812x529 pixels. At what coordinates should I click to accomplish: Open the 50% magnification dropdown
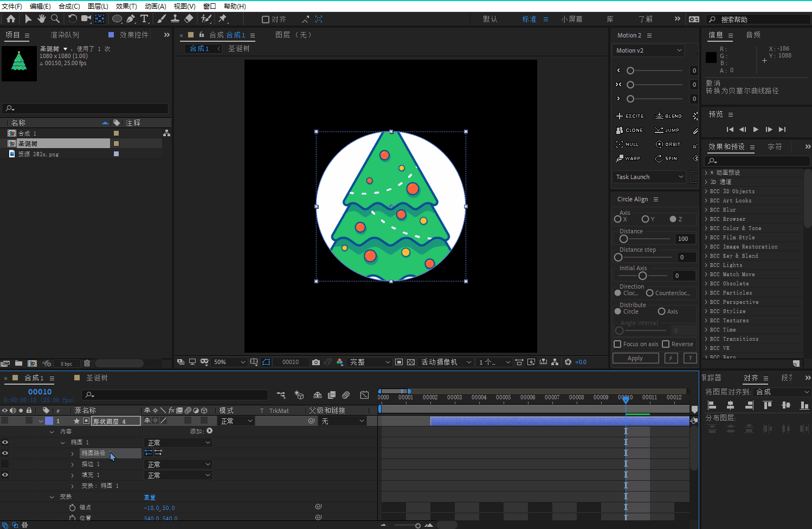pyautogui.click(x=229, y=362)
